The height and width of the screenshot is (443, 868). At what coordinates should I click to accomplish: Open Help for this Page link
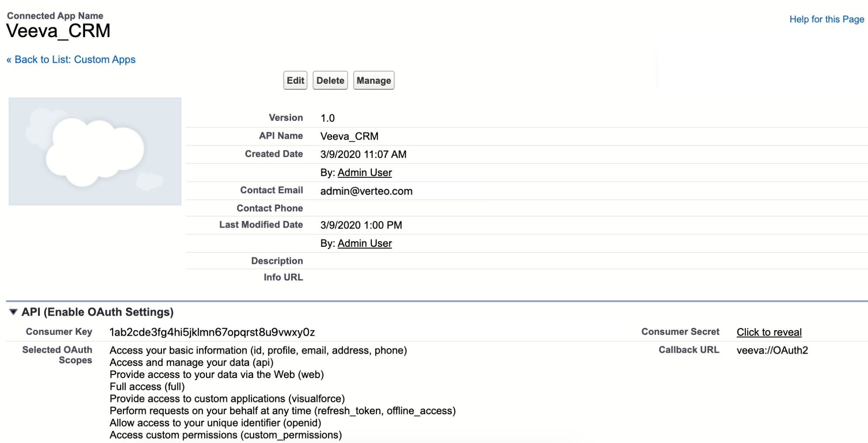pyautogui.click(x=827, y=19)
